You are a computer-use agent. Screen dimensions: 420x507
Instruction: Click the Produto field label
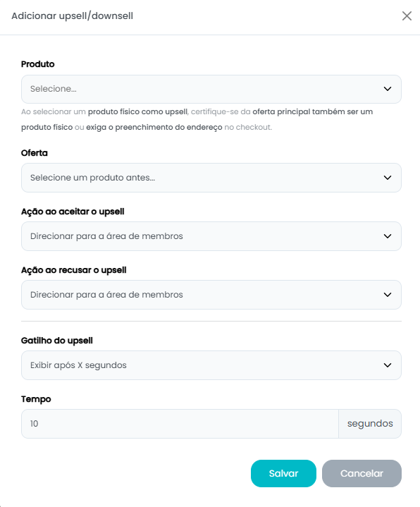tap(38, 64)
